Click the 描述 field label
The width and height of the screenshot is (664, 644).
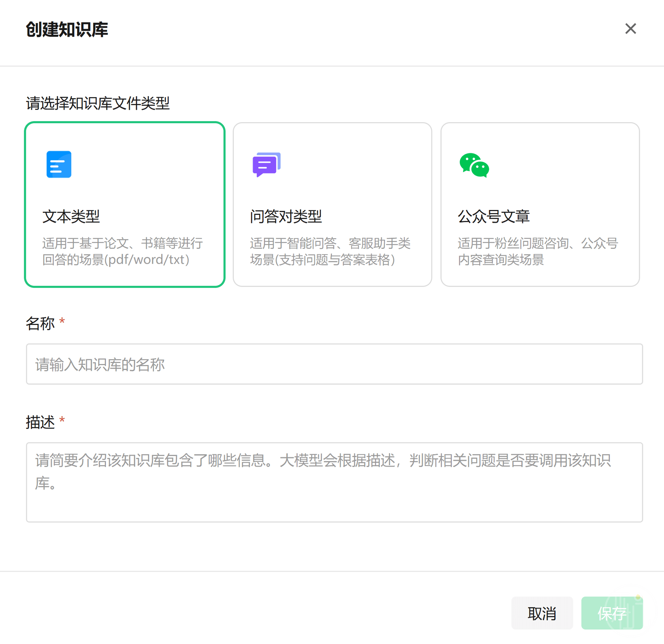(x=40, y=422)
